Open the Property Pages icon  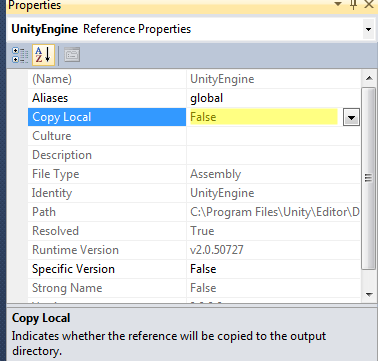(72, 55)
